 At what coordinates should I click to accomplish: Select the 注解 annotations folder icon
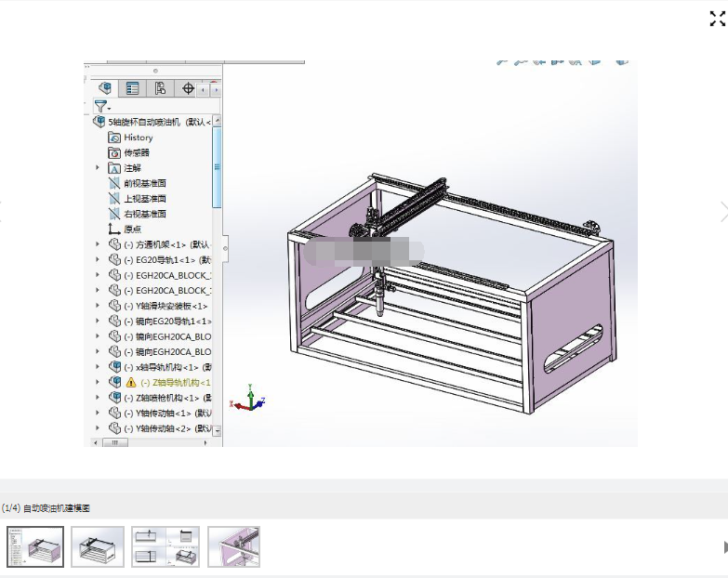coord(114,168)
